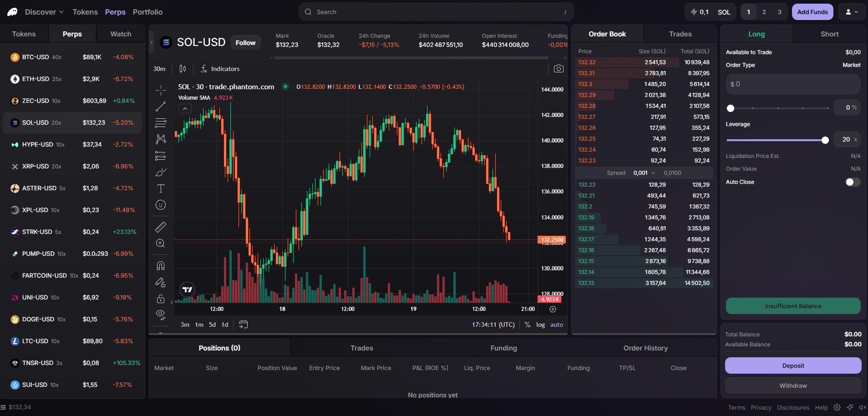Viewport: 868px width, 416px height.
Task: Select the text annotation tool
Action: (161, 188)
